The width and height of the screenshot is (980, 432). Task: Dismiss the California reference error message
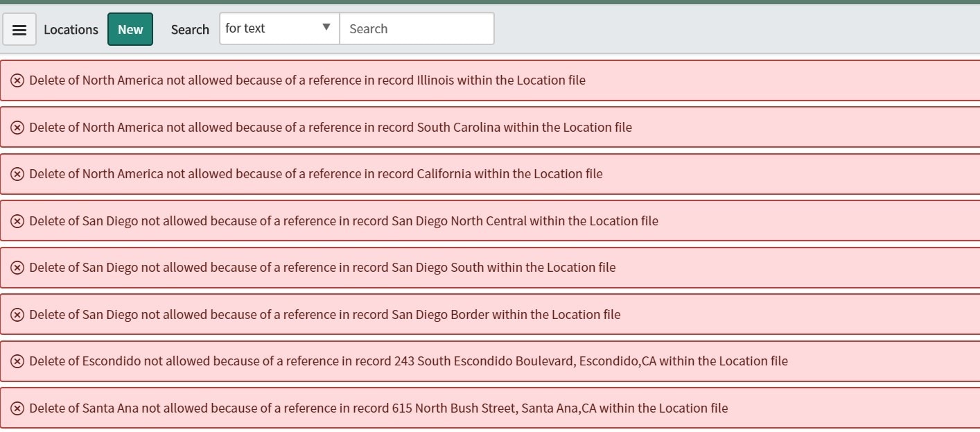coord(18,174)
